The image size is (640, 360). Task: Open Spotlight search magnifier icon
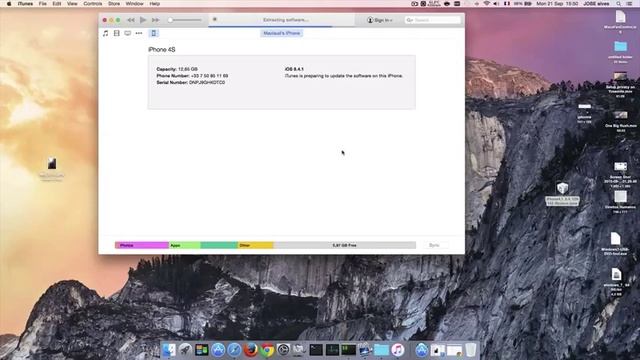619,4
